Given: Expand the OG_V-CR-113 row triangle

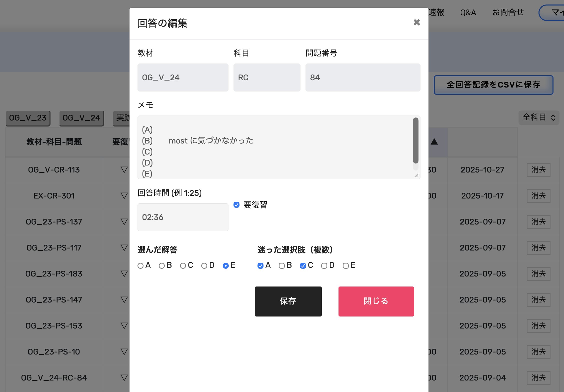Looking at the screenshot, I should pyautogui.click(x=124, y=170).
